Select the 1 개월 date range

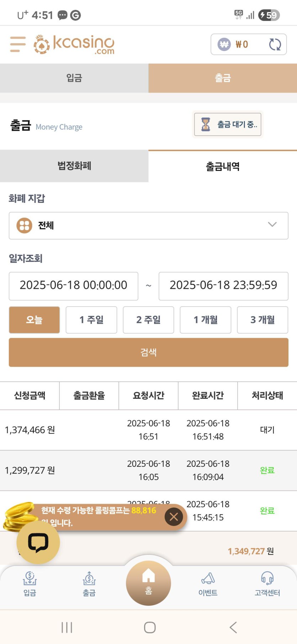pos(206,320)
